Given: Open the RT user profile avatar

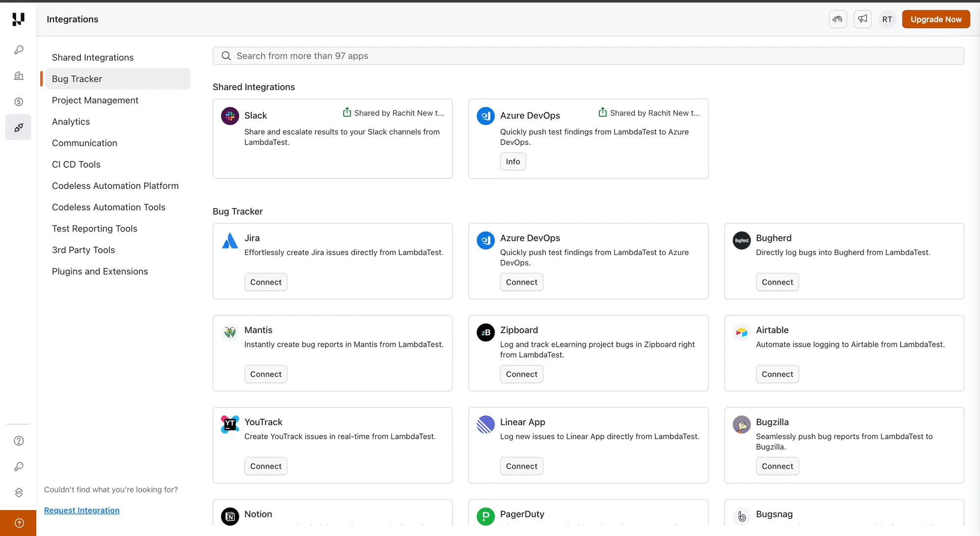Looking at the screenshot, I should [887, 19].
